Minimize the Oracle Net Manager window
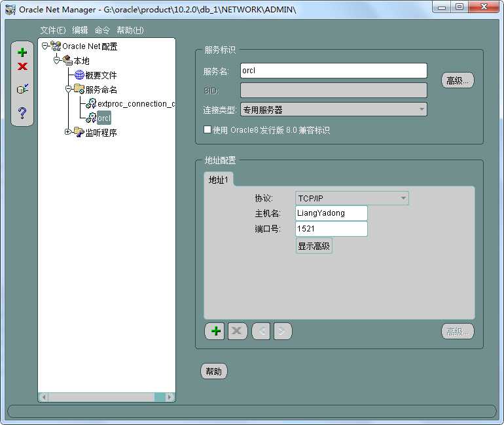Screen dimensions: 504x425 [442, 7]
